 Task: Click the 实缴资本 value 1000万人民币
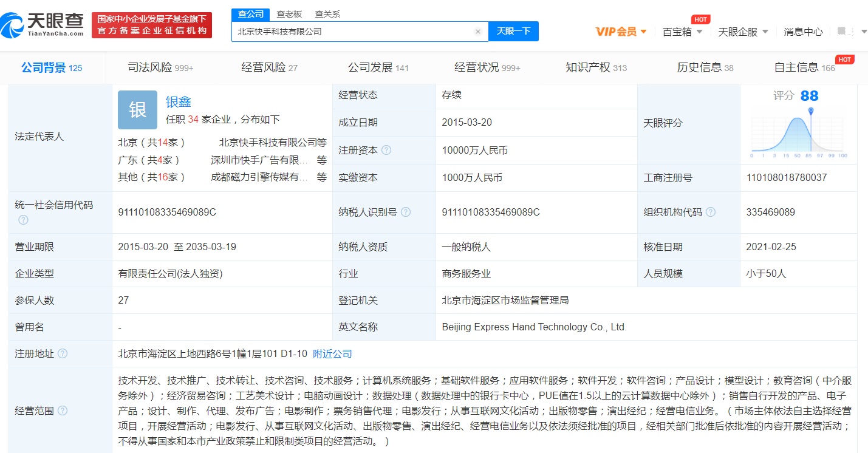pos(472,177)
